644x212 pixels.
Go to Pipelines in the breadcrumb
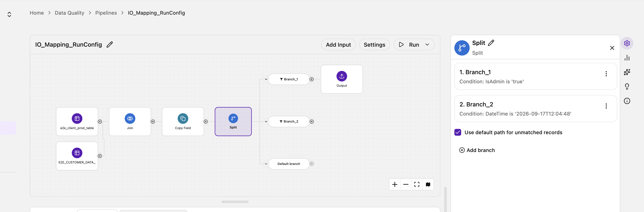pos(106,13)
